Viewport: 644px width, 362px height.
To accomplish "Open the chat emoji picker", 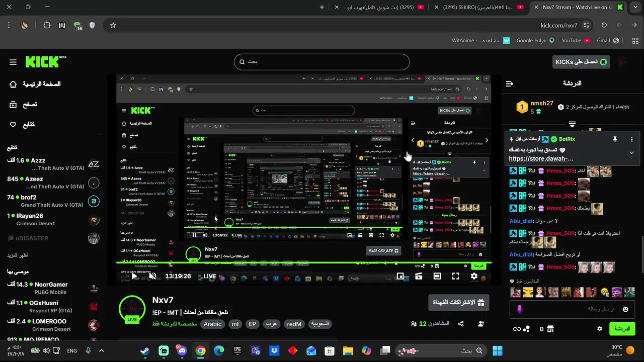I will (625, 309).
